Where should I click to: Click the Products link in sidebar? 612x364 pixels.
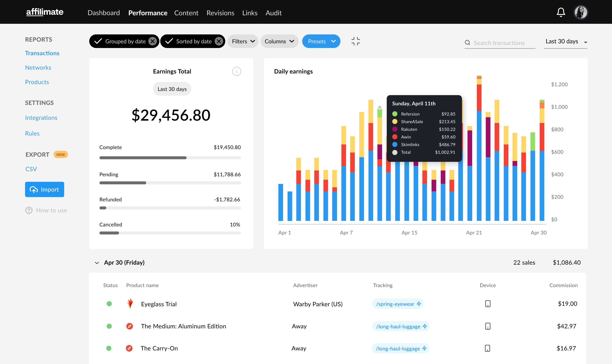pyautogui.click(x=36, y=82)
